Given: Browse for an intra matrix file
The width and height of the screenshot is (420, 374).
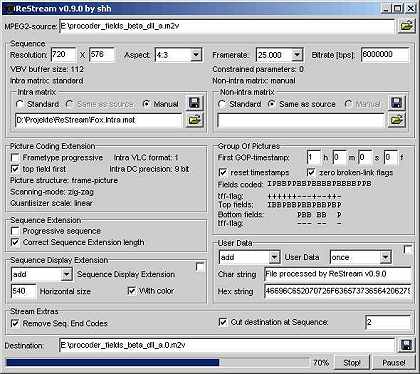Looking at the screenshot, I should coord(194,120).
